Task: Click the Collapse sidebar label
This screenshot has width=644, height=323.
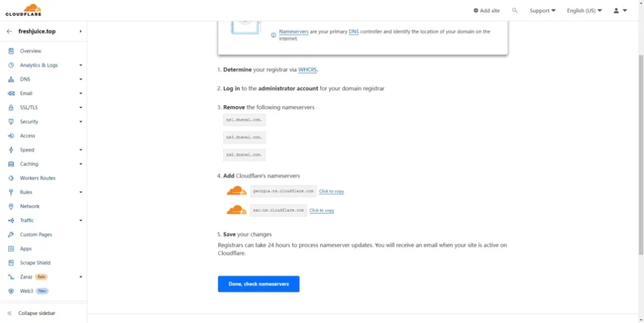Action: (36, 313)
